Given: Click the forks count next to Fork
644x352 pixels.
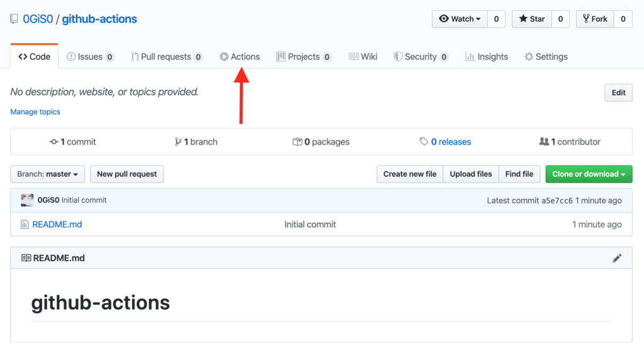Looking at the screenshot, I should point(623,19).
